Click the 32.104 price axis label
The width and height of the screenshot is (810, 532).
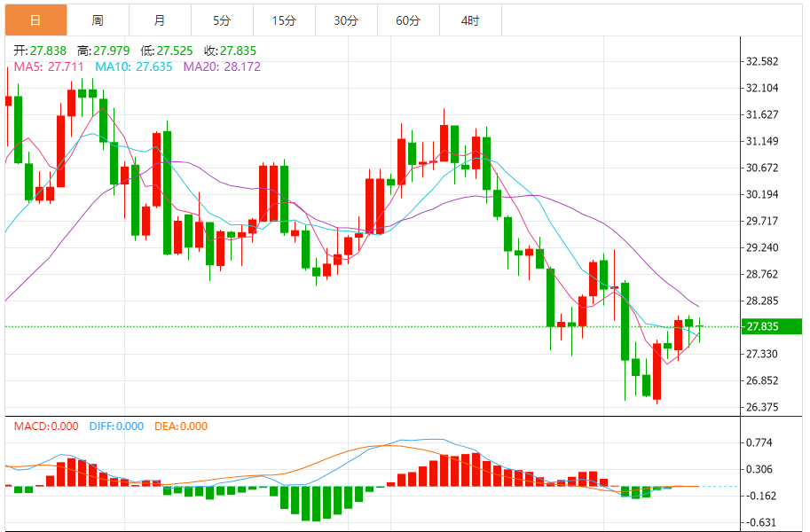tap(762, 88)
